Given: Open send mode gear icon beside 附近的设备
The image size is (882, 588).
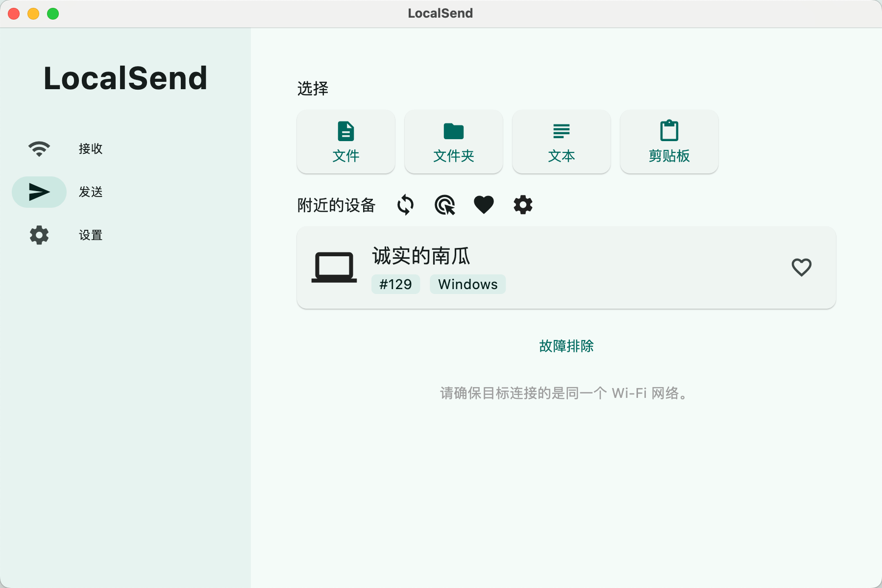Looking at the screenshot, I should coord(523,205).
